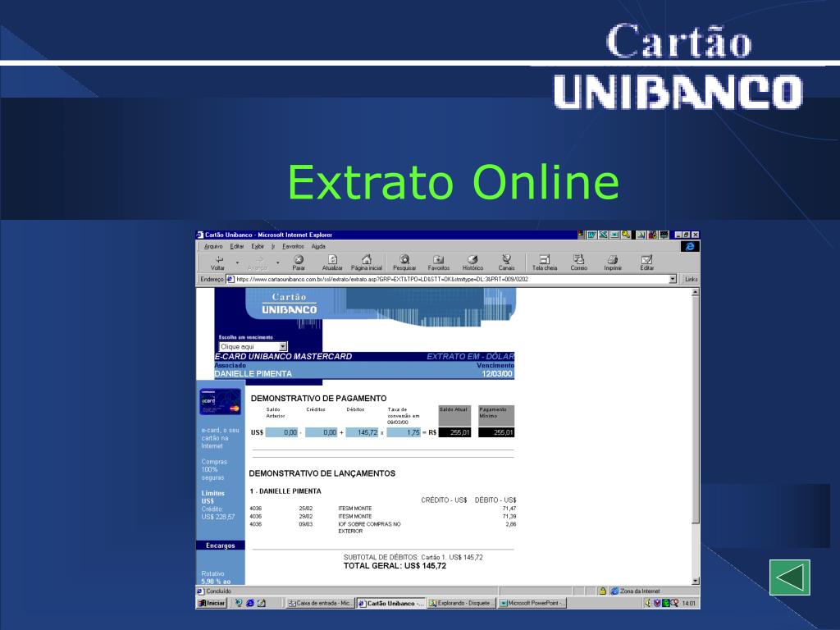Expand the Voltar history dropdown arrow

(x=237, y=262)
